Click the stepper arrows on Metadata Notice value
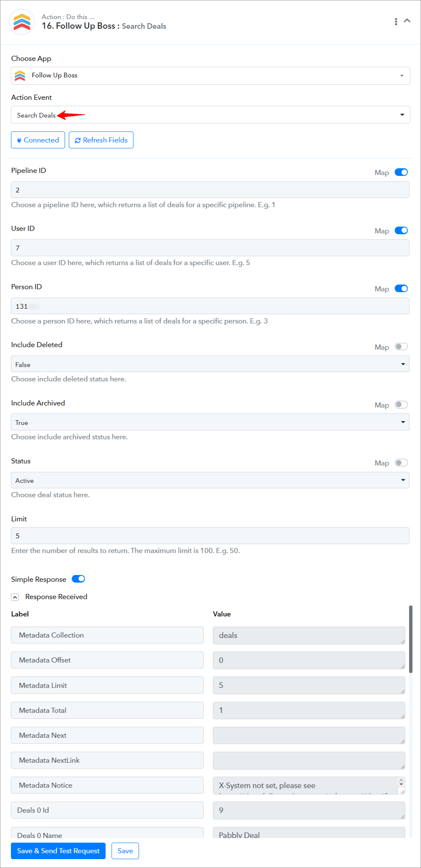Screen dimensions: 421x868 point(402,782)
